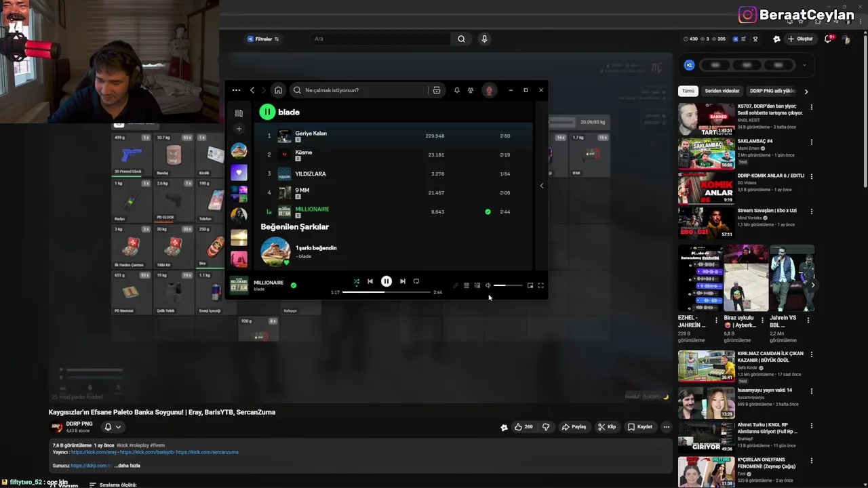Click the Spotify search field
Viewport: 868px width, 488px height.
coord(359,90)
